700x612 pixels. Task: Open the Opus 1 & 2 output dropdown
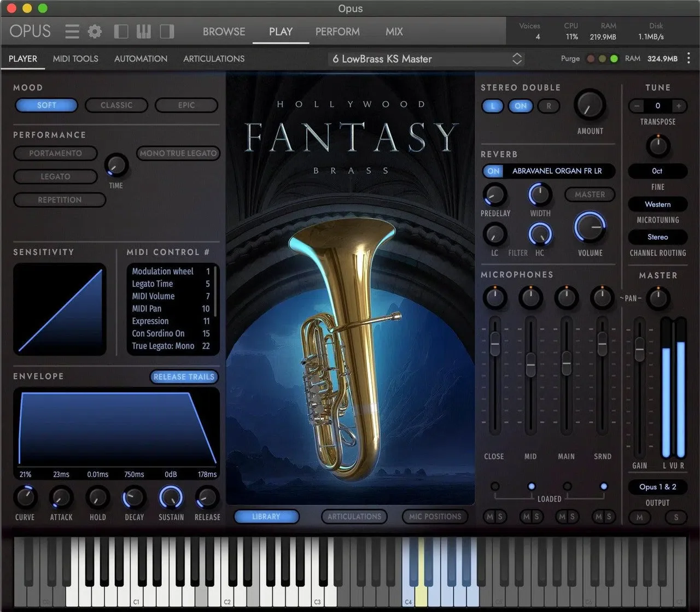657,487
